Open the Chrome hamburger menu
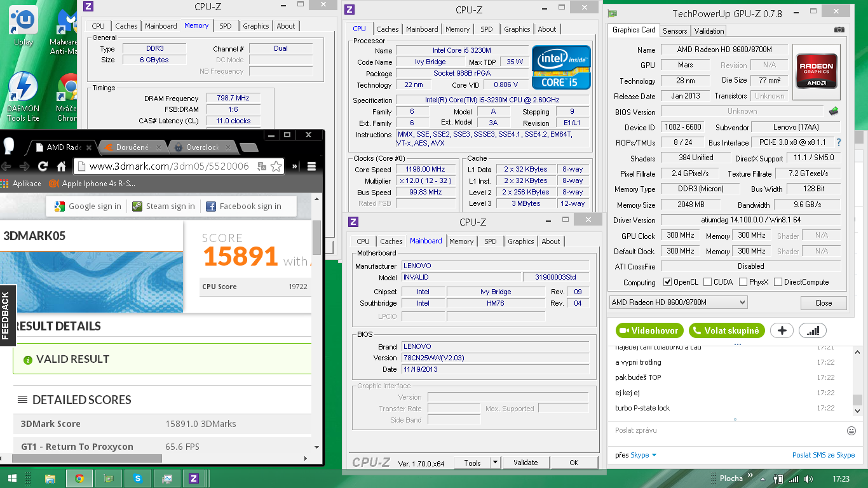The image size is (868, 488). tap(311, 166)
